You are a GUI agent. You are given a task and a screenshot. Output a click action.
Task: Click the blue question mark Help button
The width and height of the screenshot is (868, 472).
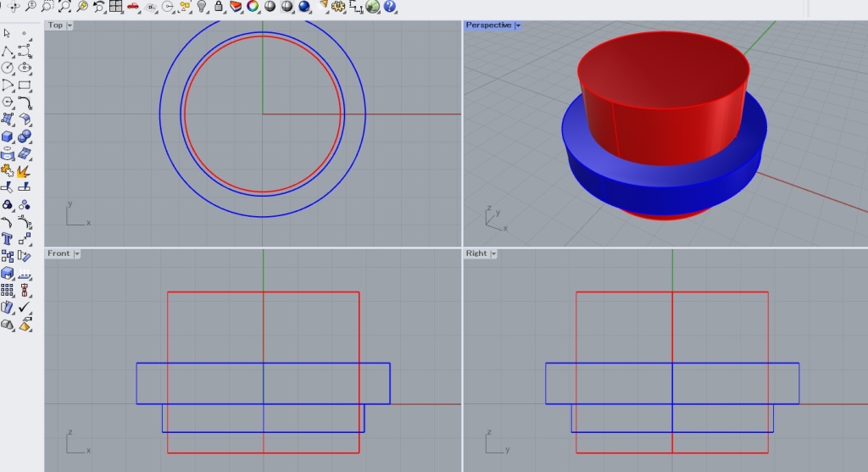389,7
